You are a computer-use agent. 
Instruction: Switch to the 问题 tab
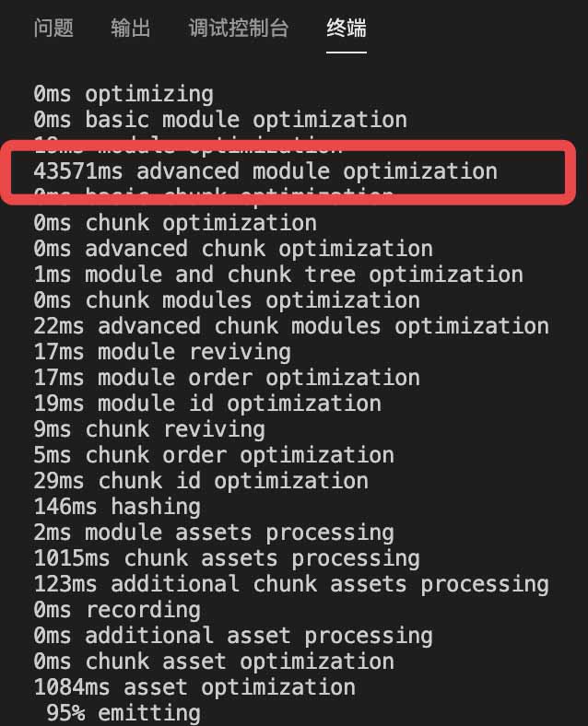pyautogui.click(x=53, y=28)
